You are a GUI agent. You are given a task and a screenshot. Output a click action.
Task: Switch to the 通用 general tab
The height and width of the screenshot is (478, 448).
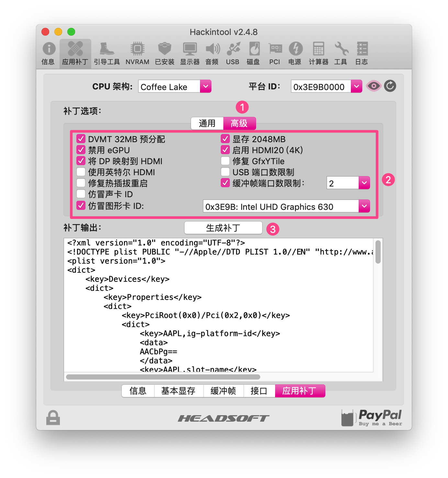tap(207, 123)
